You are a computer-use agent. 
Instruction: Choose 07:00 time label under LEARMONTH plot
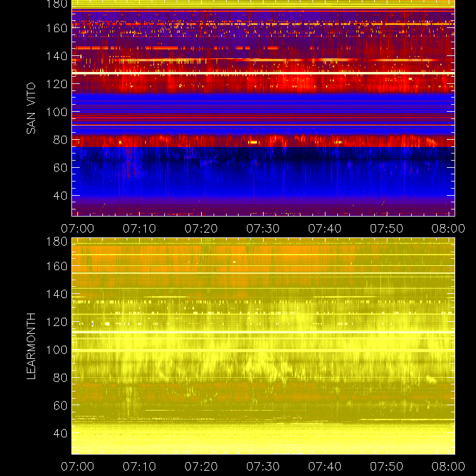77,466
